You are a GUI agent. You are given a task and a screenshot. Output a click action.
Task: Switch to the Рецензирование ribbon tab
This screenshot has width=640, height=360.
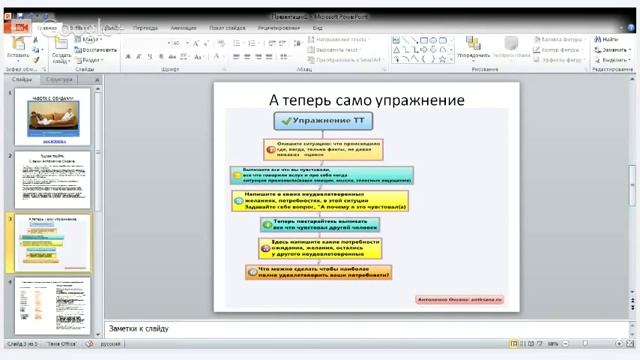pyautogui.click(x=279, y=28)
